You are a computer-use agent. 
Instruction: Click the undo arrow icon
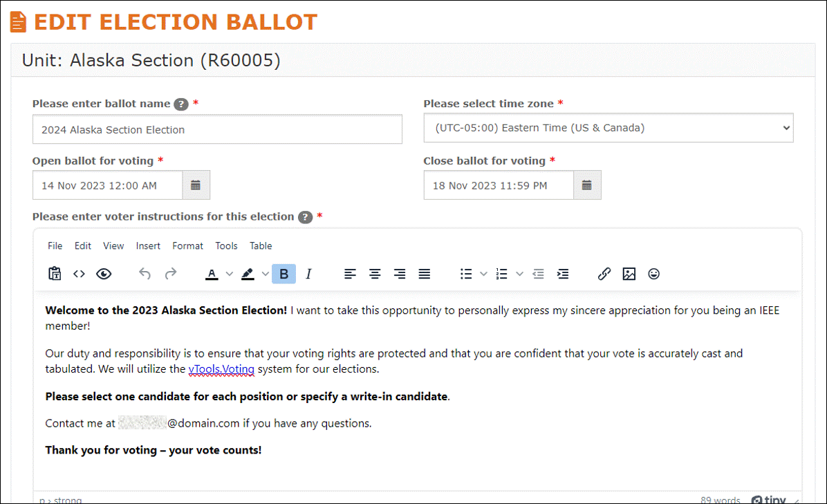pos(145,274)
